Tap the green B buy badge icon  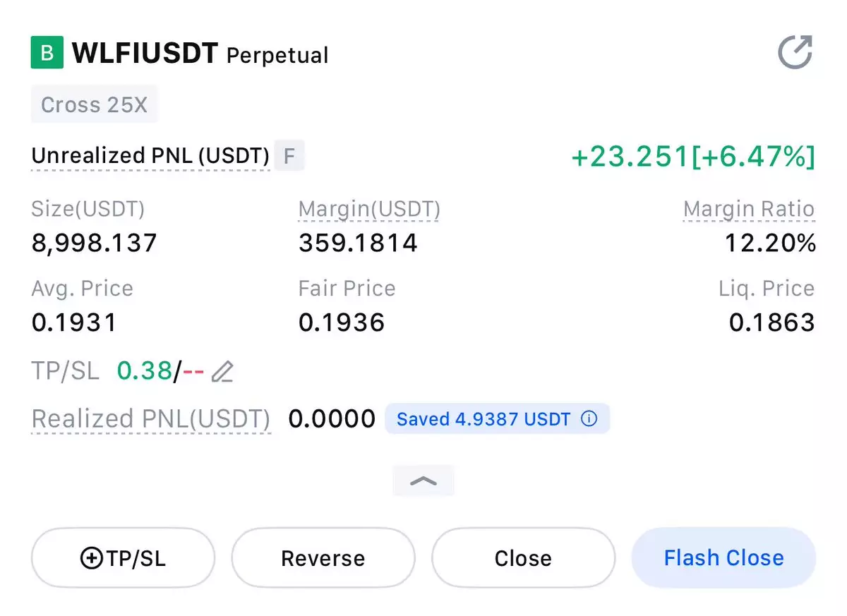(x=47, y=53)
